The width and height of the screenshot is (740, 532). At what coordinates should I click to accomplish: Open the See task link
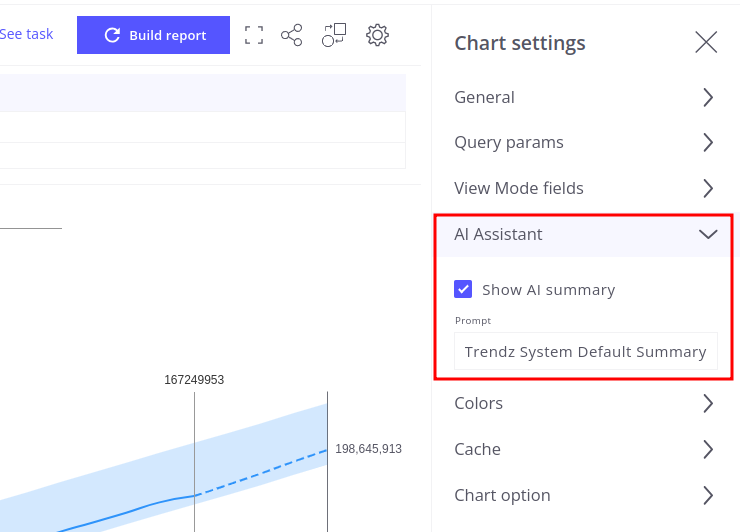pos(26,34)
